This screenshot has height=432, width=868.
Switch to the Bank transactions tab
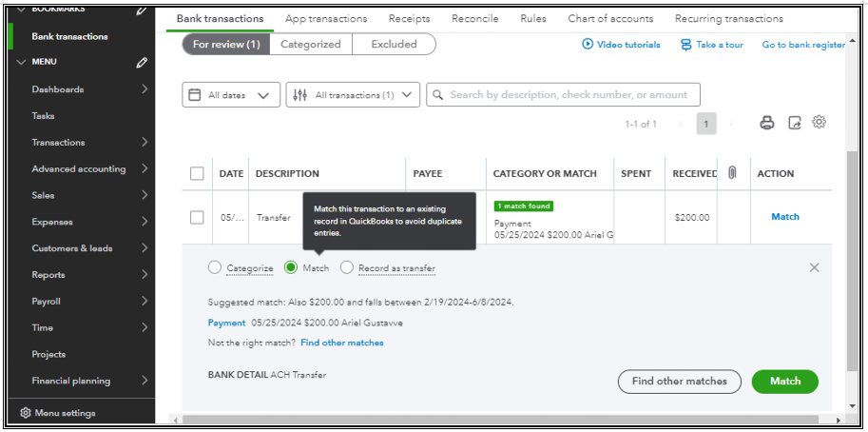pyautogui.click(x=220, y=19)
